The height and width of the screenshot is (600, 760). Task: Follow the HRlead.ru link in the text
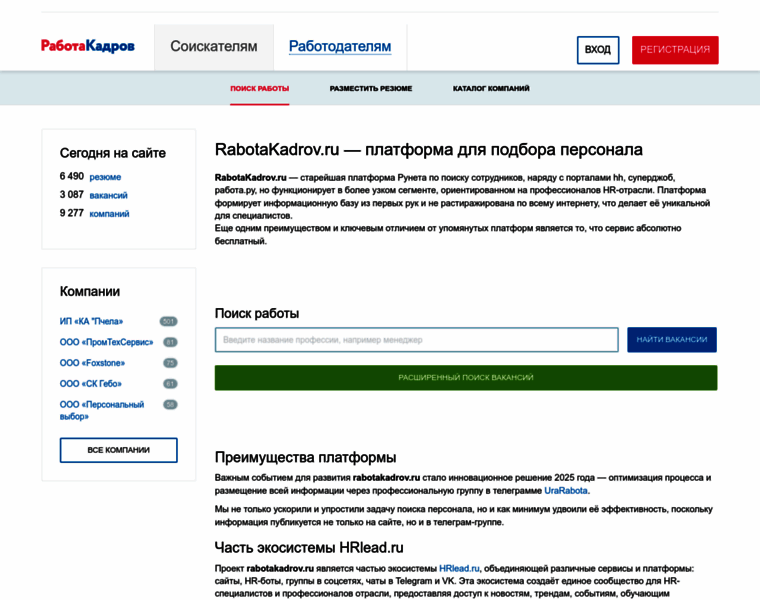point(459,568)
